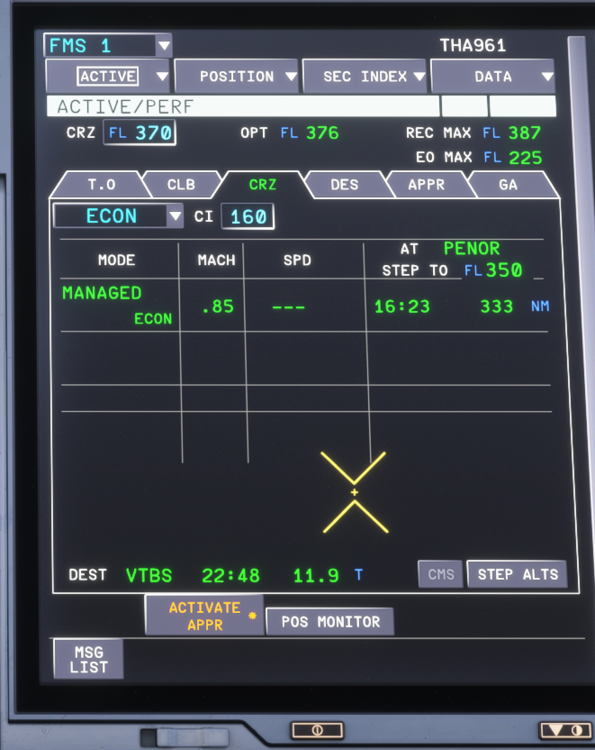Click the .85 Mach value

[x=218, y=307]
